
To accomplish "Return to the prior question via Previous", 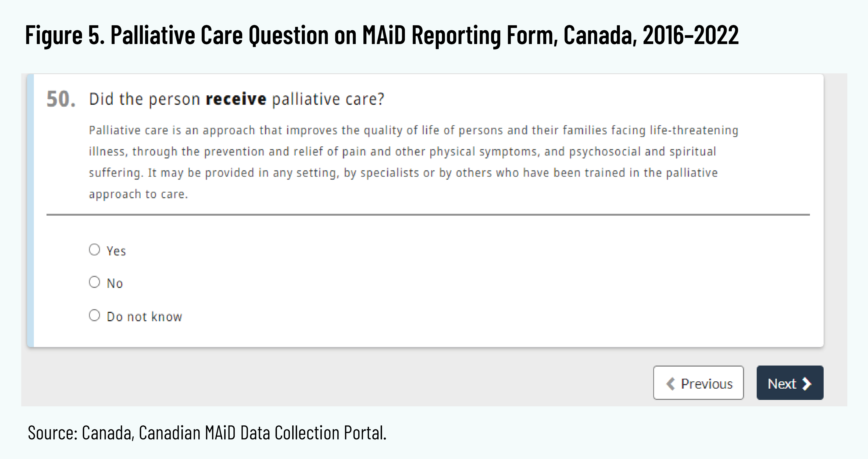I will click(x=698, y=383).
